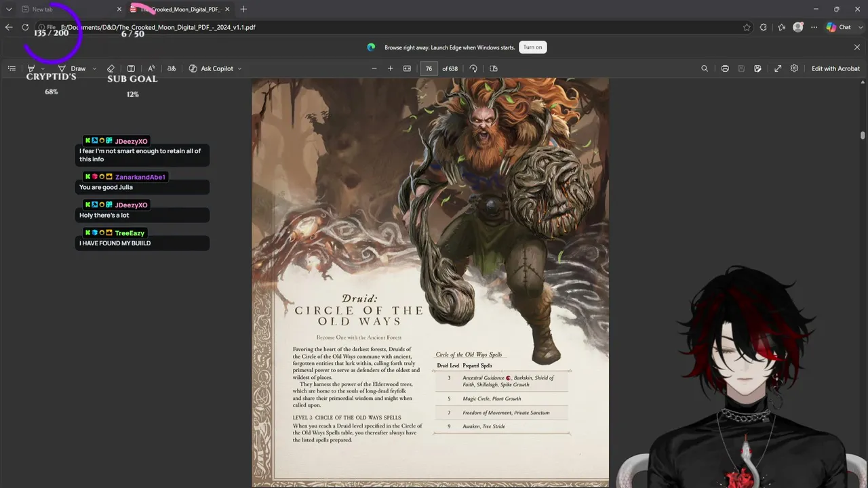The image size is (868, 488).
Task: Switch to The_Crooked_Moon_Digital_PDF tab
Action: point(180,9)
